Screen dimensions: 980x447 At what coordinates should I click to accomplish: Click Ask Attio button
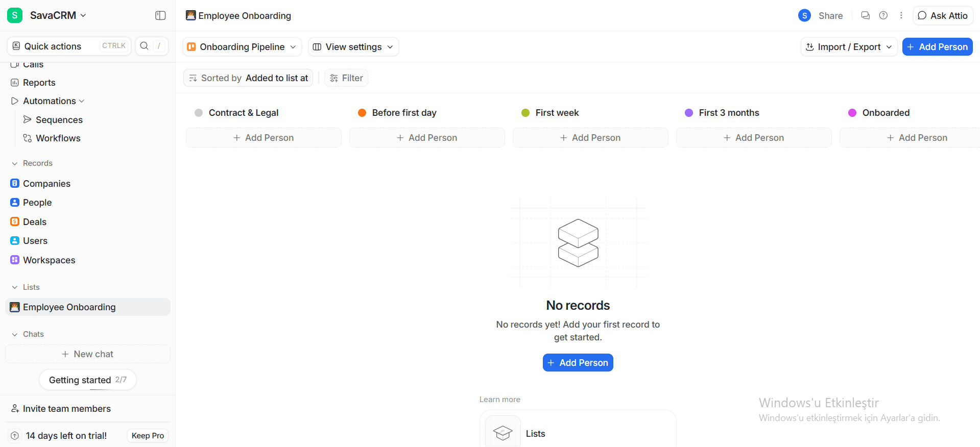pos(943,16)
